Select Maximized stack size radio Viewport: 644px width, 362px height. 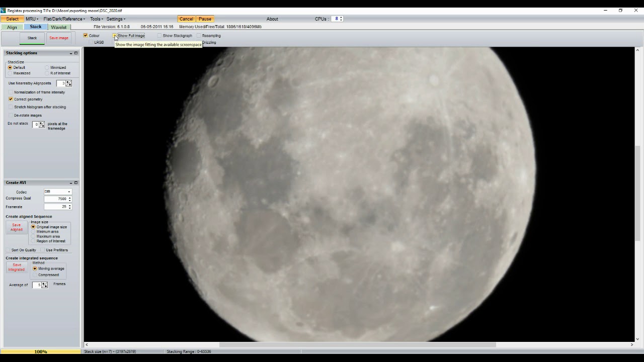(x=10, y=73)
